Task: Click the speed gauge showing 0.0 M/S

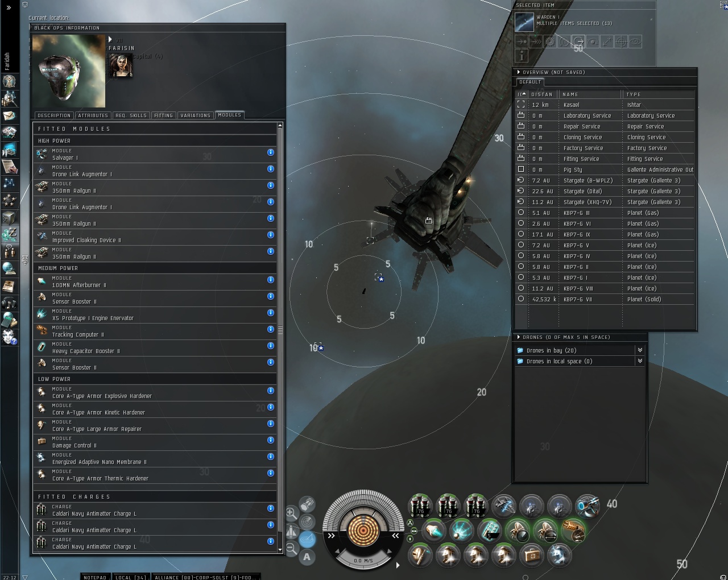Action: [x=363, y=560]
